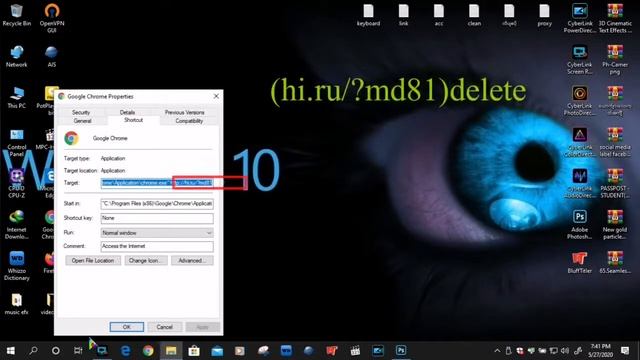The width and height of the screenshot is (640, 360).
Task: Launch OpenVPN GUI desktop shortcut
Action: pos(52,18)
